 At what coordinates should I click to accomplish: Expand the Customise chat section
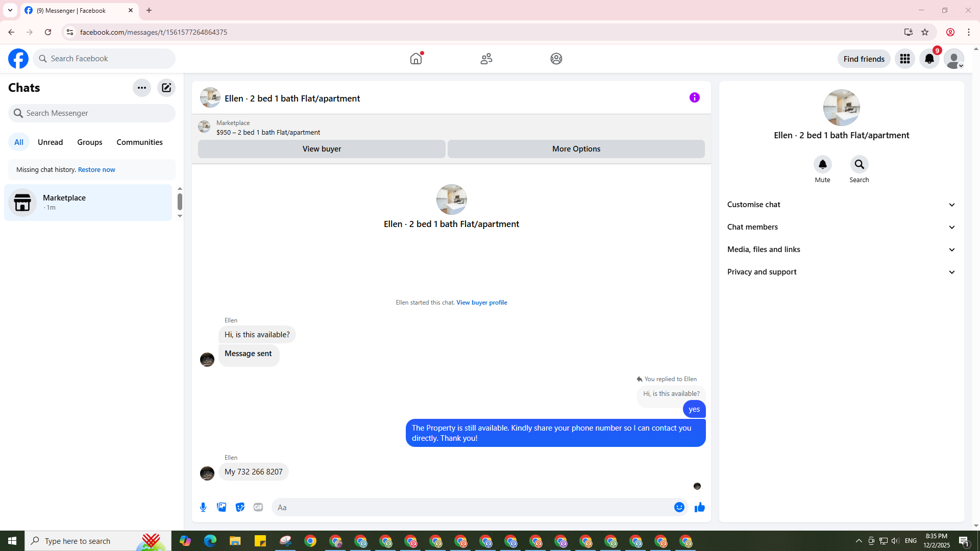pyautogui.click(x=841, y=205)
